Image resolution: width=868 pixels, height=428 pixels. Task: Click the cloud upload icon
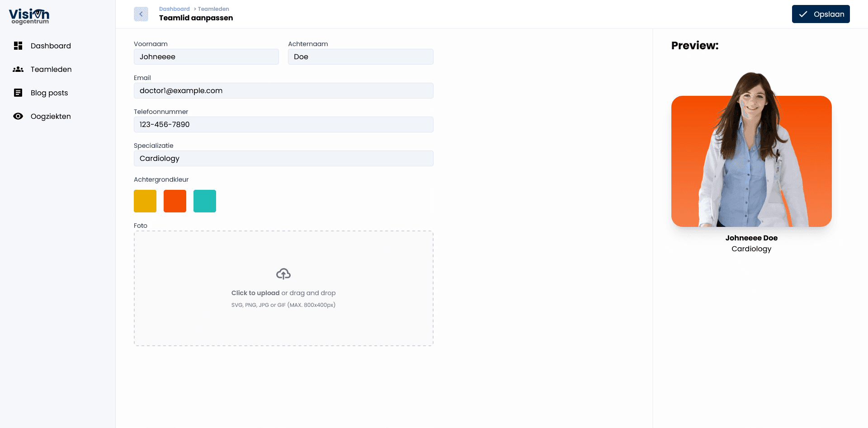tap(283, 274)
